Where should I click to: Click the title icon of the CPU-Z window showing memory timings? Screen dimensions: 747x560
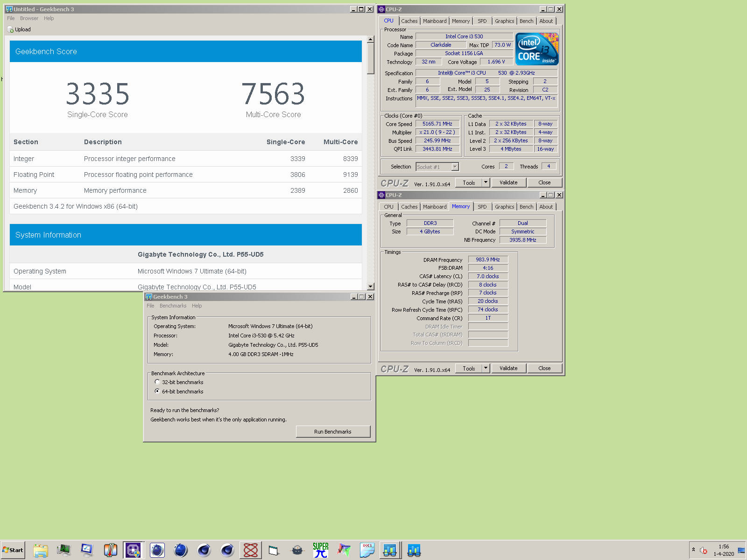coord(381,195)
